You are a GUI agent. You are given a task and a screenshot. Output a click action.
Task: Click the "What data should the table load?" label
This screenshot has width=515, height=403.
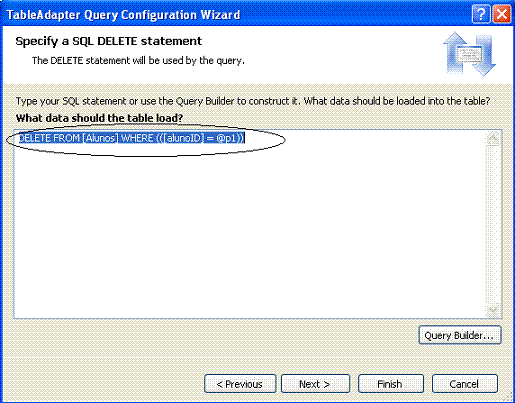point(99,118)
